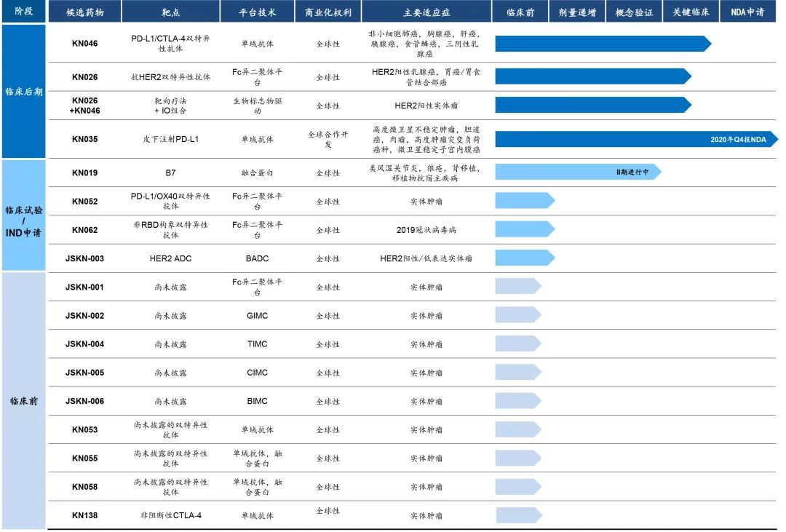Click the 全球合作开发 rights cell

point(327,139)
